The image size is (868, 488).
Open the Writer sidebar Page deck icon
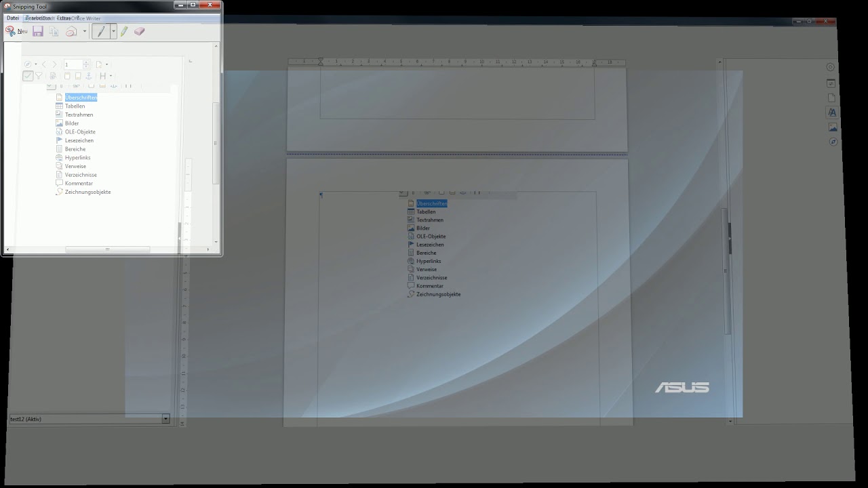click(831, 98)
